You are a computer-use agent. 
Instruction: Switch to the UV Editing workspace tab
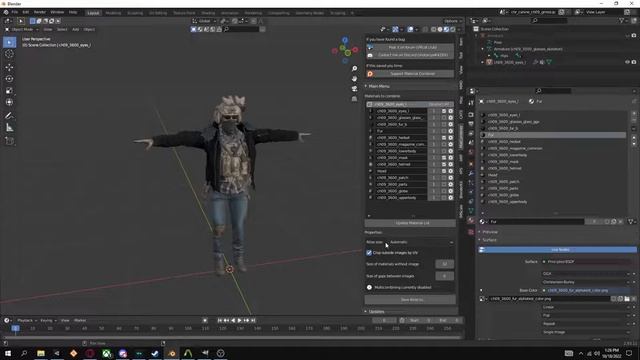pyautogui.click(x=158, y=13)
